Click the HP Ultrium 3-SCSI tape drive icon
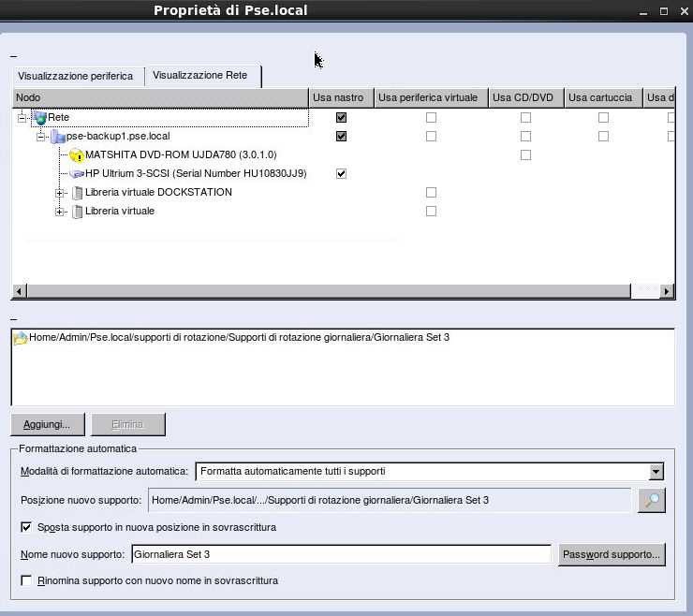This screenshot has width=693, height=616. (x=77, y=174)
